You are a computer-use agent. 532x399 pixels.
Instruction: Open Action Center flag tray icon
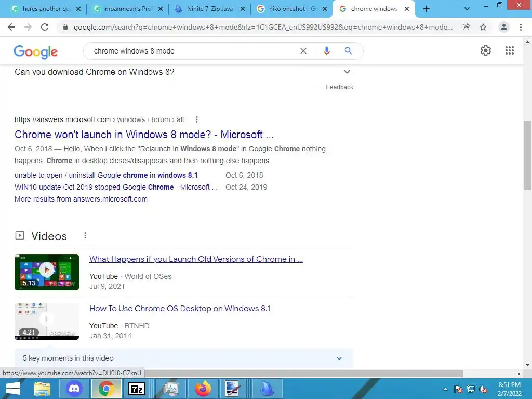(458, 389)
